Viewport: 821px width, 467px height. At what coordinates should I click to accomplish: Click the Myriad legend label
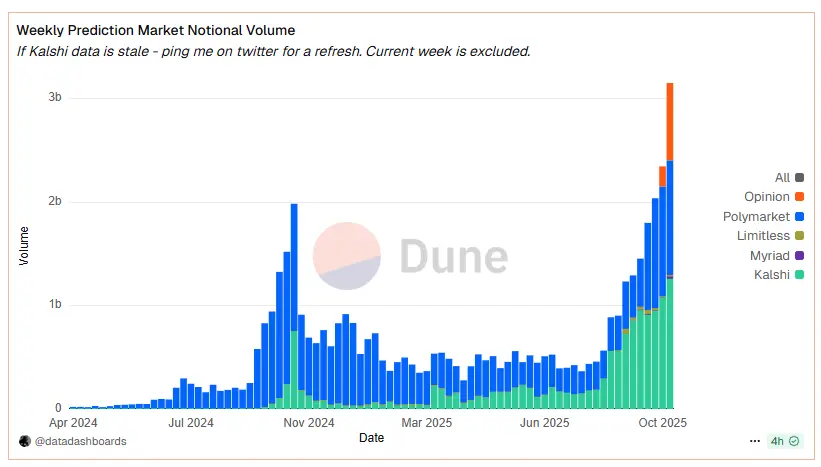(769, 256)
